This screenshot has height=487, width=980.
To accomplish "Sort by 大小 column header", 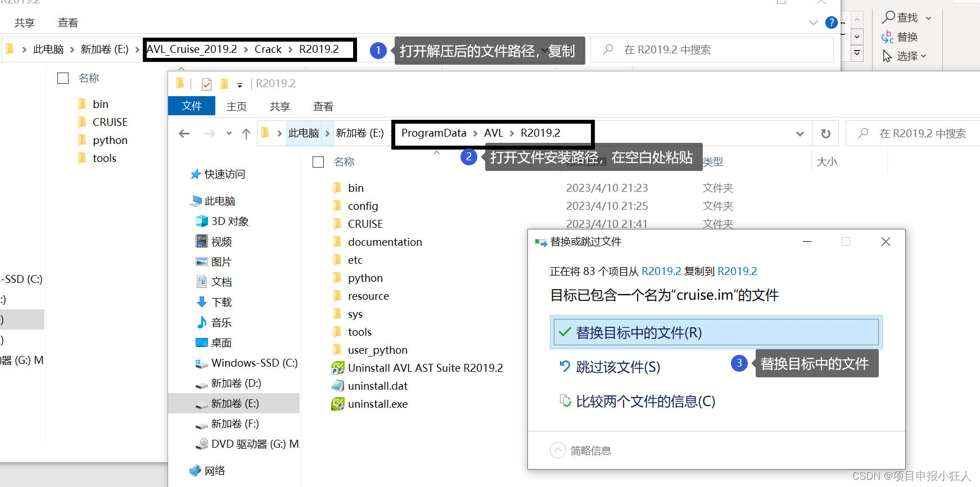I will (827, 162).
